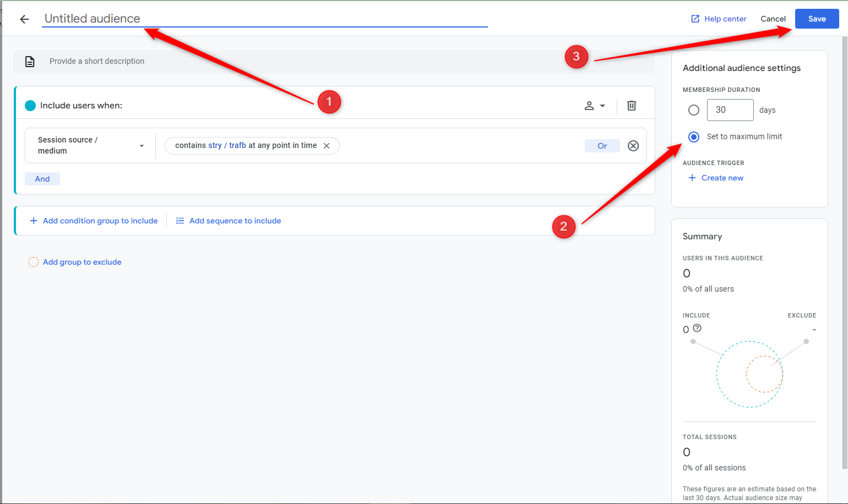Click the membership duration days input box

(730, 110)
